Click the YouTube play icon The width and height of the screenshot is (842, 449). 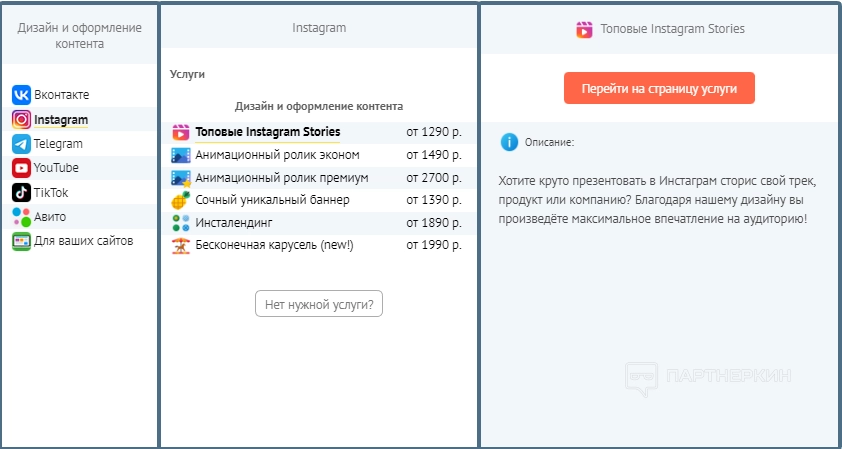tap(21, 168)
